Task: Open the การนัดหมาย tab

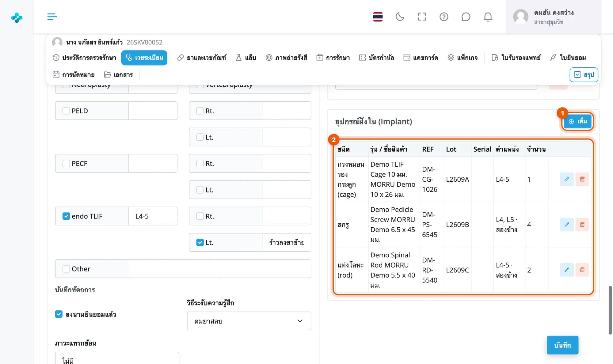Action: [74, 74]
